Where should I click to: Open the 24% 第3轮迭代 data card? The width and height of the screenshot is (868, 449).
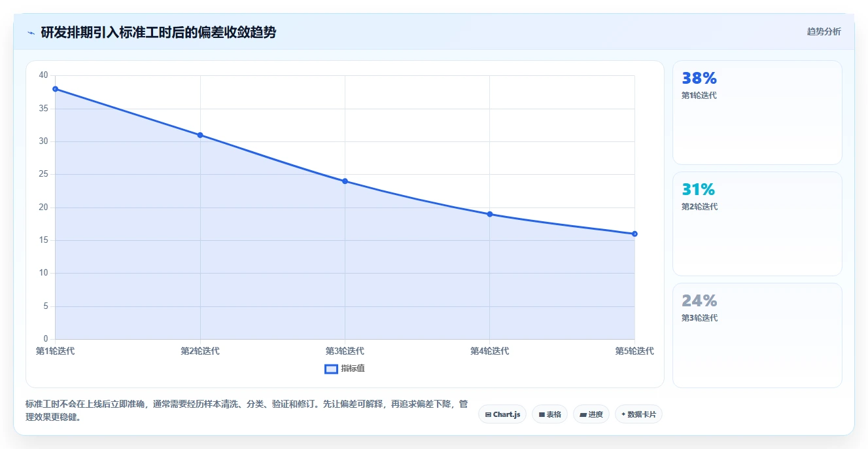757,335
